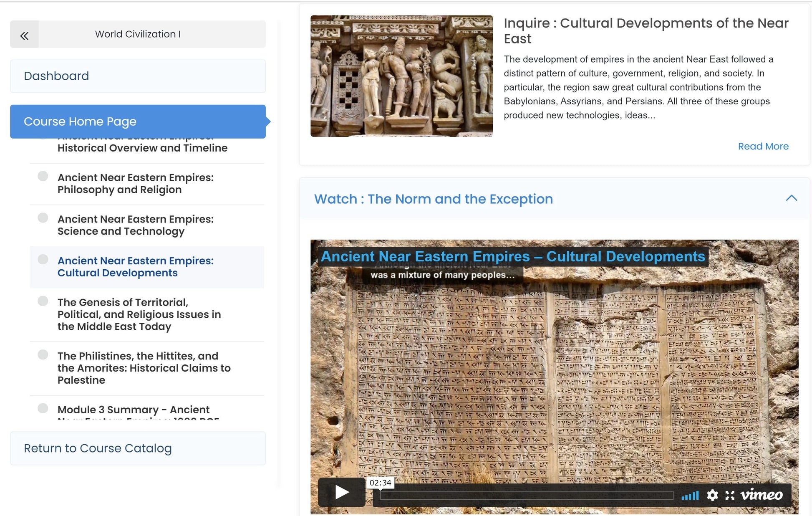The image size is (812, 516).
Task: Mark Genesis of Territorial issues circle
Action: coord(43,301)
